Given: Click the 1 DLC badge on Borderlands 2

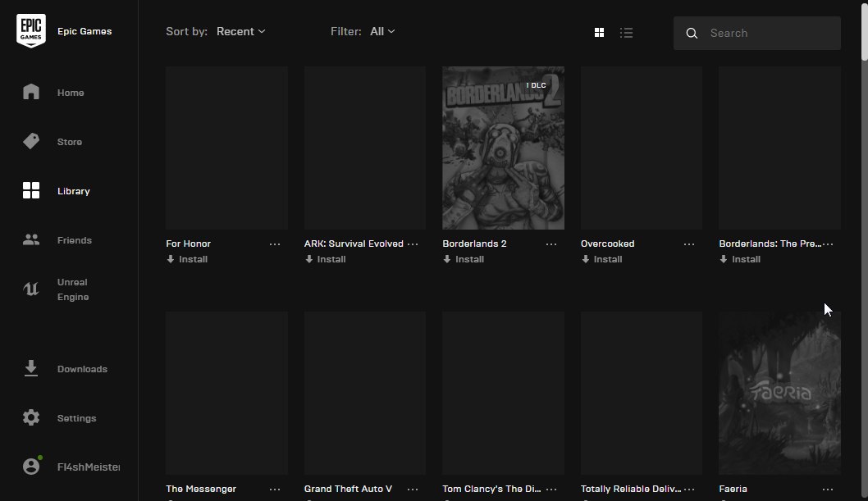Looking at the screenshot, I should pyautogui.click(x=536, y=85).
